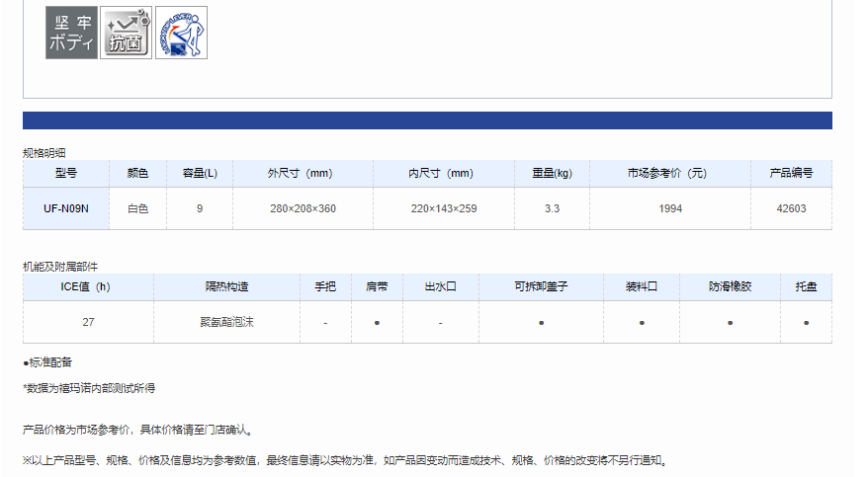Viewport: 868px width, 477px height.
Task: Click the 装料口 column header
Action: click(642, 286)
